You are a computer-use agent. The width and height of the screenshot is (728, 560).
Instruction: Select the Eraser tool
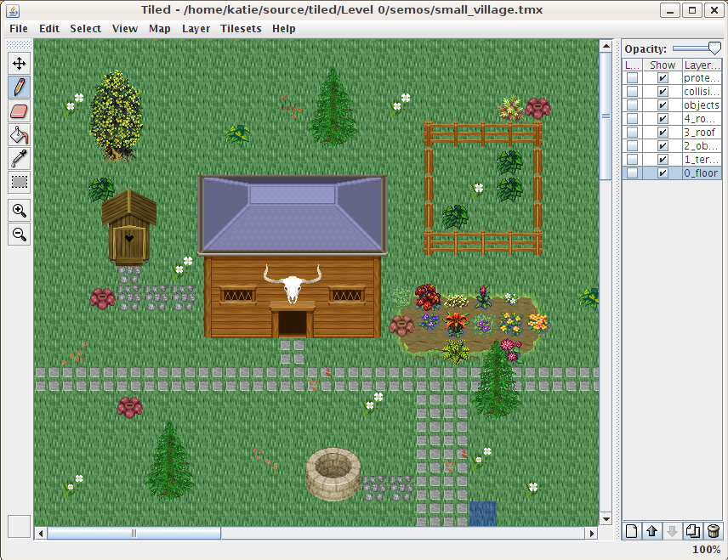pyautogui.click(x=19, y=110)
